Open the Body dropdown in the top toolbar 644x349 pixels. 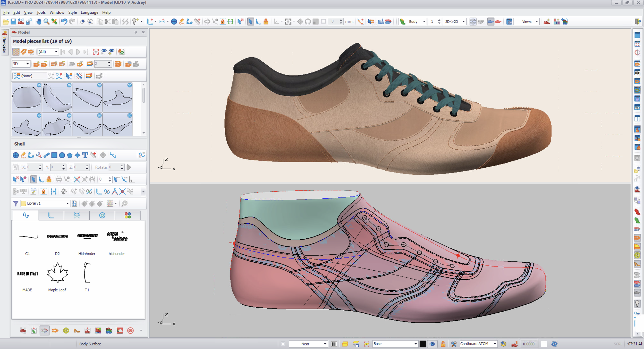424,22
